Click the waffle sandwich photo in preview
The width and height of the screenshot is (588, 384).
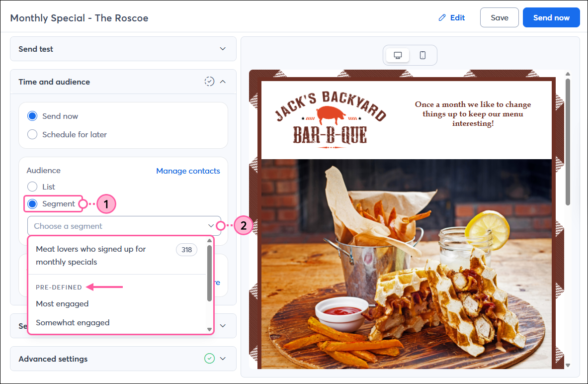pyautogui.click(x=407, y=264)
